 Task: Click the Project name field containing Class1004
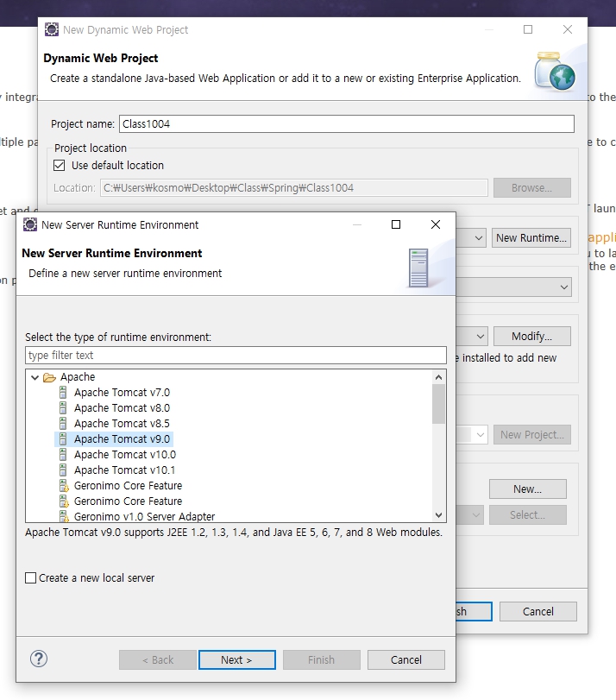pyautogui.click(x=347, y=124)
